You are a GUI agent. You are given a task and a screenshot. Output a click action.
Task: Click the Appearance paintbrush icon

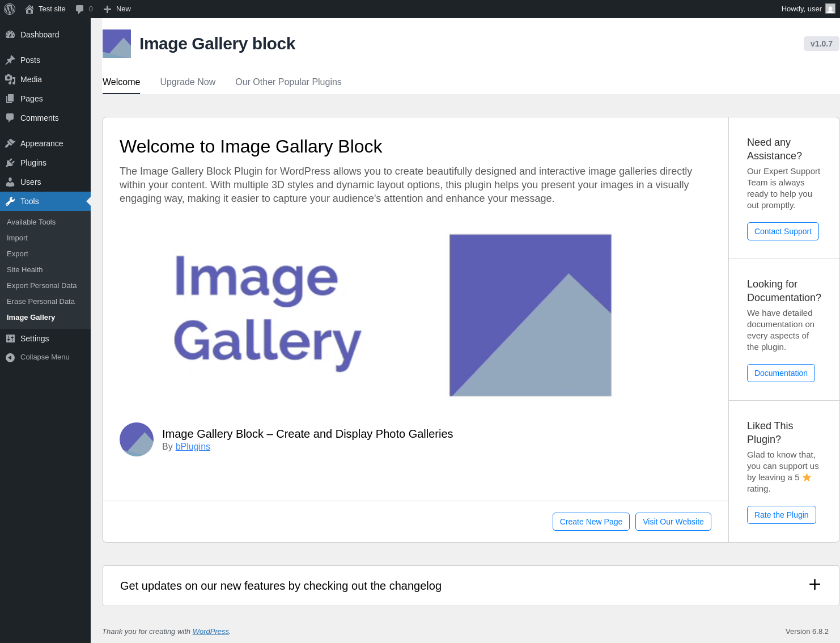(10, 143)
